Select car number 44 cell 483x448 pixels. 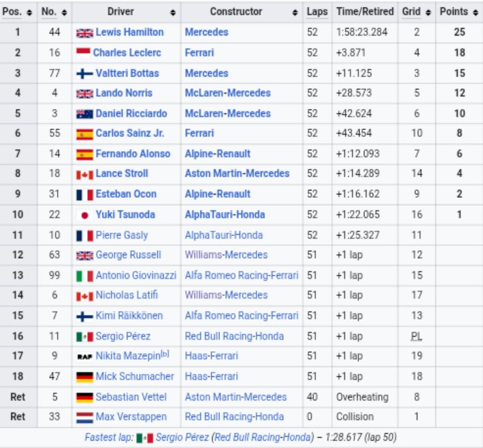coord(54,32)
